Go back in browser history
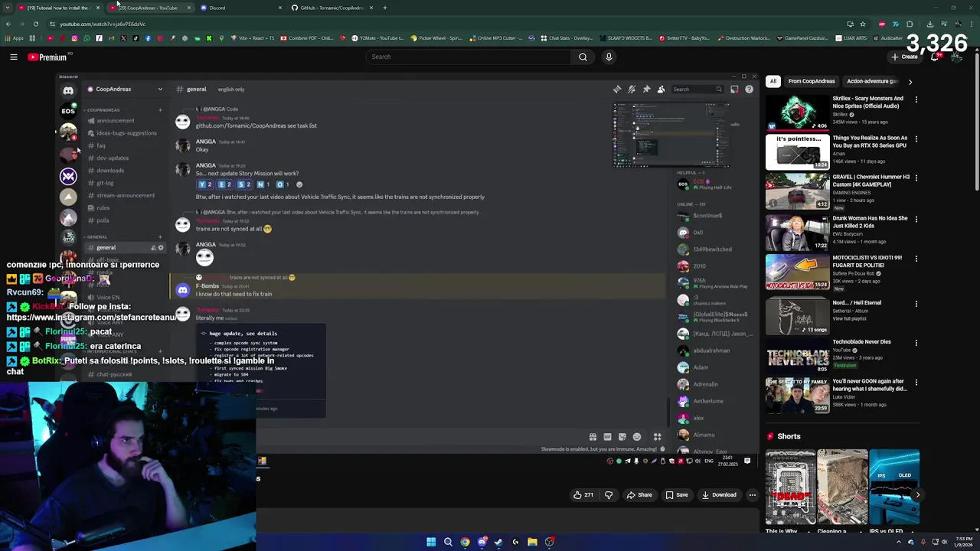Screen dimensions: 980x551 pos(8,24)
